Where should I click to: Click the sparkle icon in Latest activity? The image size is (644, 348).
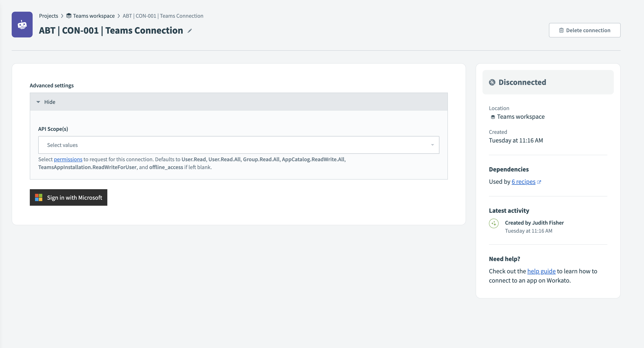pyautogui.click(x=494, y=224)
